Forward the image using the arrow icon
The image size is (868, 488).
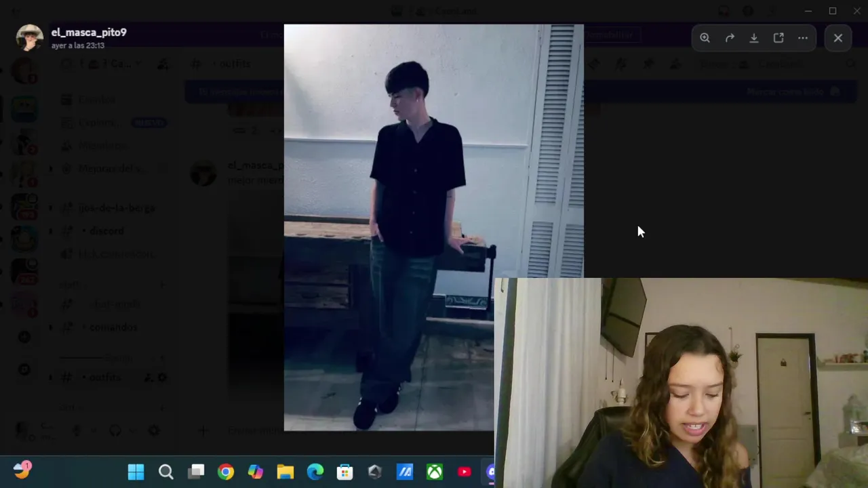coord(730,38)
